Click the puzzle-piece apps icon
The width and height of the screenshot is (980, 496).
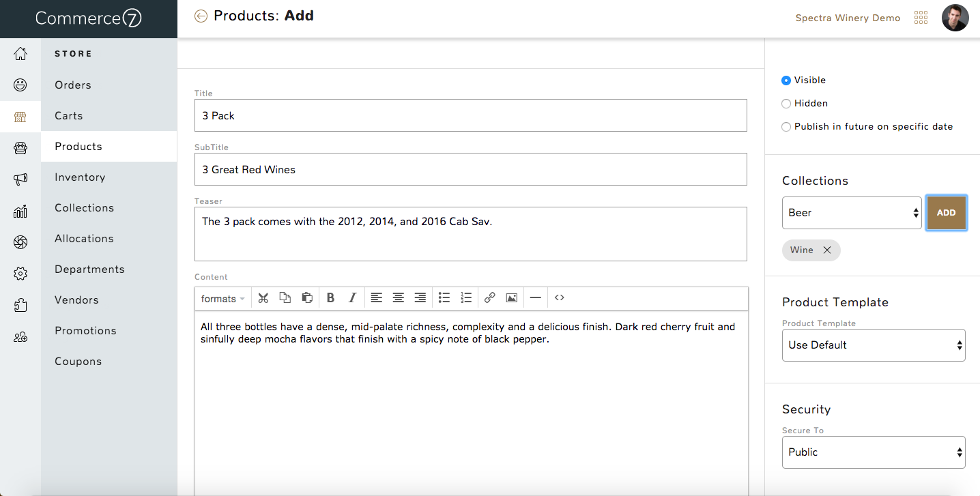[20, 305]
